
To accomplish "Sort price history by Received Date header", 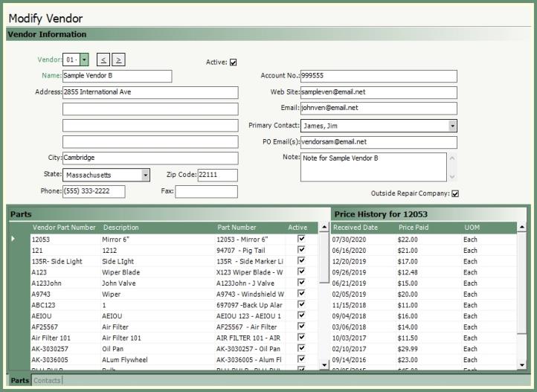I will tap(356, 228).
